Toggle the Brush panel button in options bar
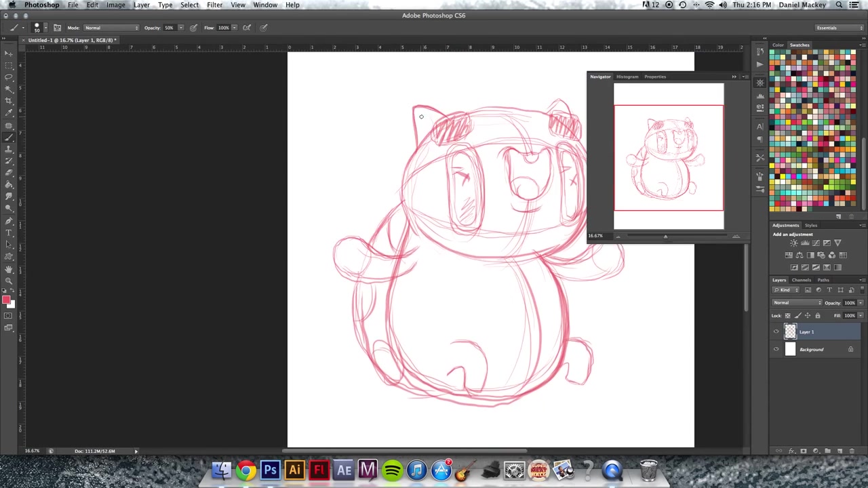The height and width of the screenshot is (488, 868). 57,28
